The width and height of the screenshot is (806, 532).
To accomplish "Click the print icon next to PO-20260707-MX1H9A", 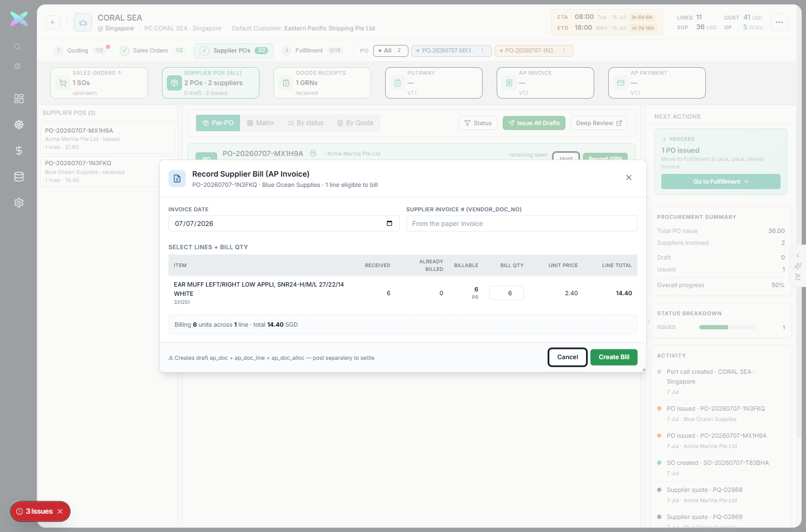I will pyautogui.click(x=313, y=153).
